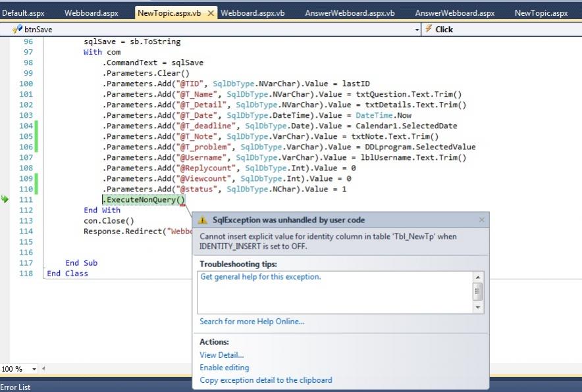Copy exception detail to the clipboard
The height and width of the screenshot is (392, 582).
pos(266,380)
